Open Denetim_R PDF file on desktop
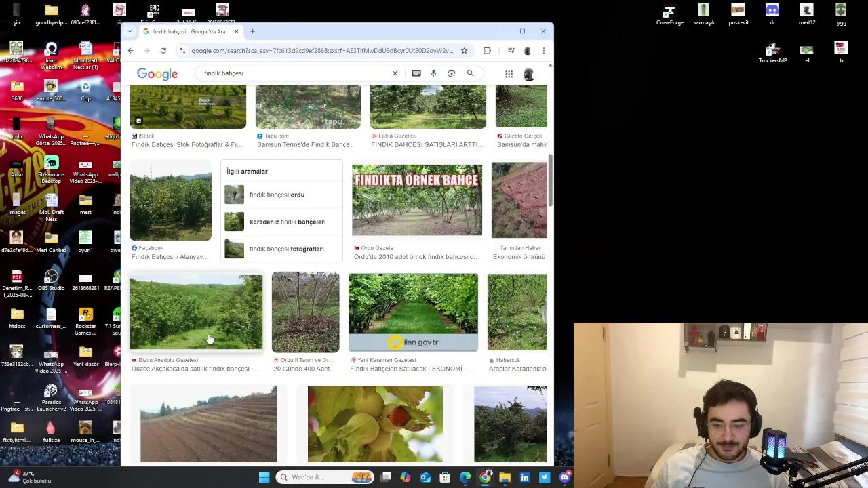The height and width of the screenshot is (488, 868). (x=17, y=283)
